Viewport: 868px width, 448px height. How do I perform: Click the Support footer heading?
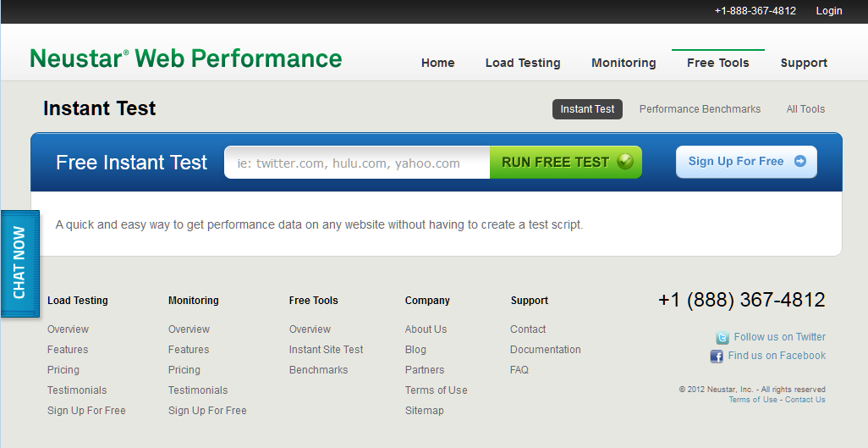pos(530,301)
